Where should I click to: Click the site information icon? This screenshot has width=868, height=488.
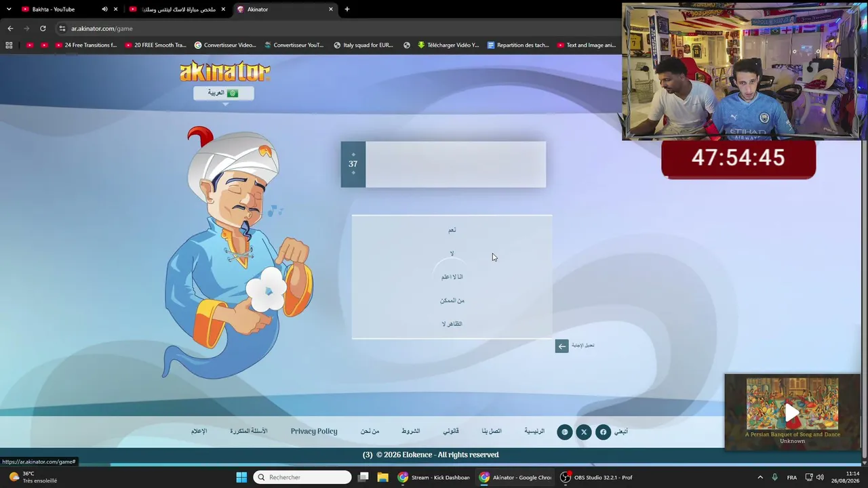62,28
